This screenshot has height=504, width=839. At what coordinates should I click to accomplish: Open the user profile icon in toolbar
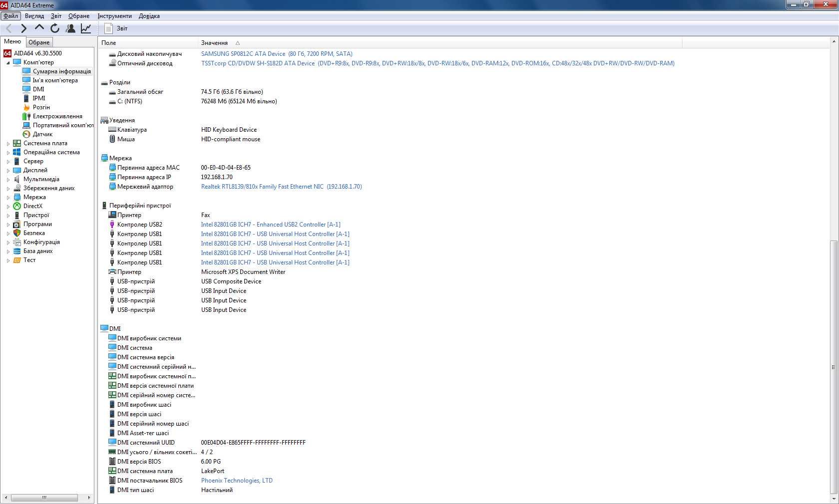(x=70, y=28)
